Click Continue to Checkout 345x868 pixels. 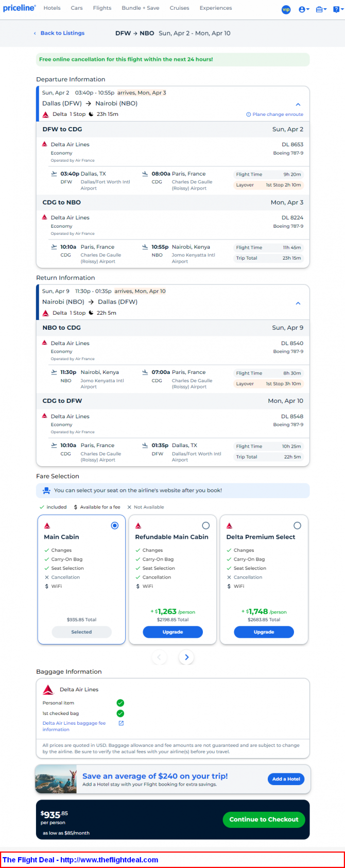click(264, 820)
